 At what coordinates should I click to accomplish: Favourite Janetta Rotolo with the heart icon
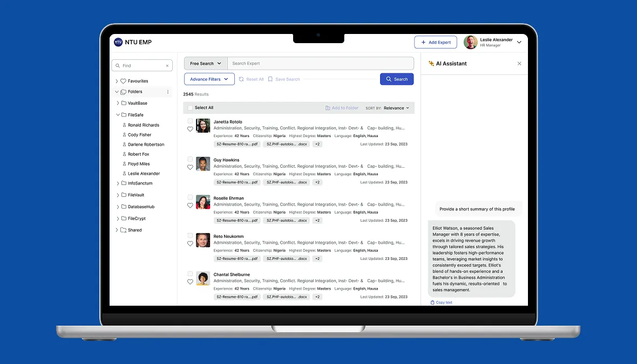point(190,129)
